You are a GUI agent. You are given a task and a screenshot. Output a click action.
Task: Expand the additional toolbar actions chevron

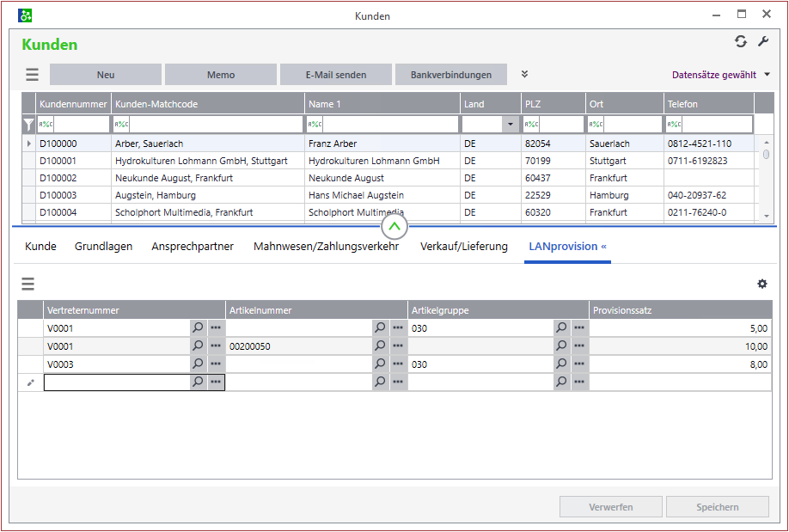(x=525, y=75)
